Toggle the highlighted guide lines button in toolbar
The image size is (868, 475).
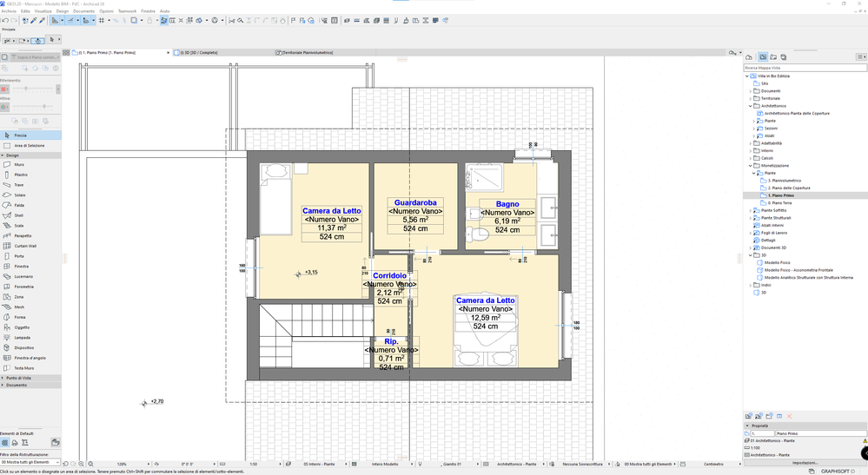point(55,21)
